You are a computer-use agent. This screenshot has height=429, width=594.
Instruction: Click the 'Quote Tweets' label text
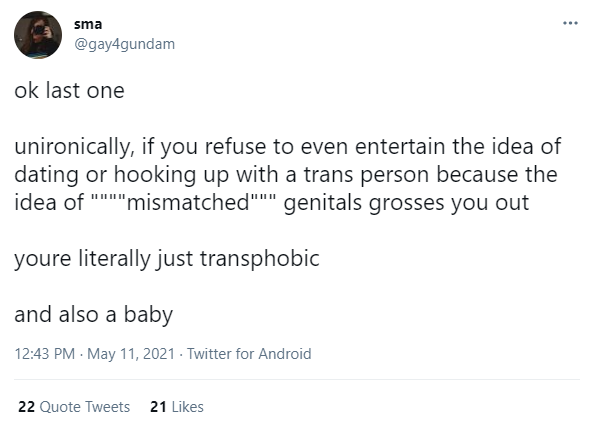click(85, 407)
